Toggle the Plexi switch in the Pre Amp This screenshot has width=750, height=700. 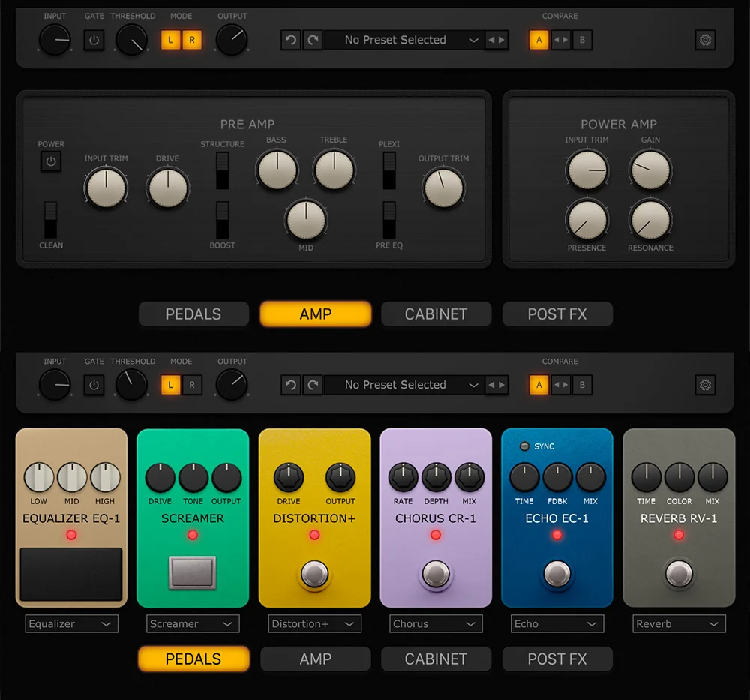tap(389, 170)
